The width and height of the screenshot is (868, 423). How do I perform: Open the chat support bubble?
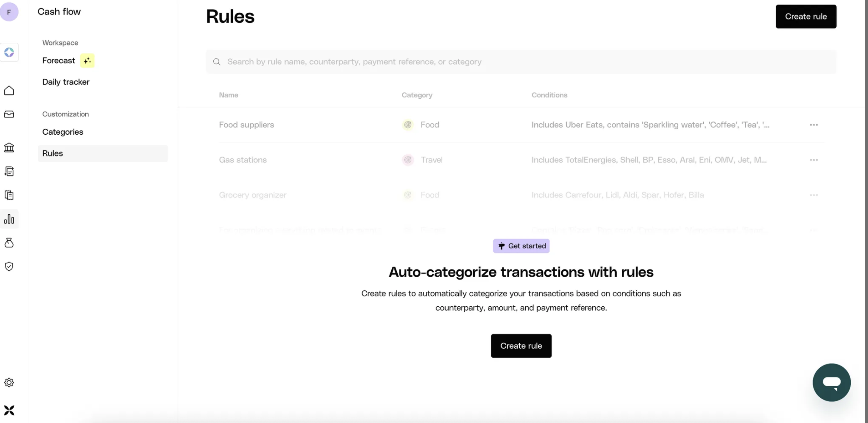coord(832,382)
